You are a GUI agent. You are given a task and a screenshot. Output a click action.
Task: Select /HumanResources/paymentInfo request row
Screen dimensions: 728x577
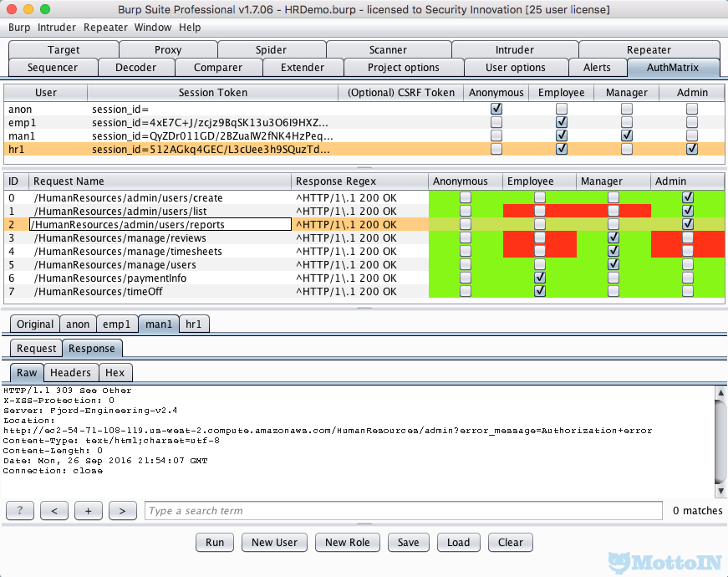(x=364, y=278)
